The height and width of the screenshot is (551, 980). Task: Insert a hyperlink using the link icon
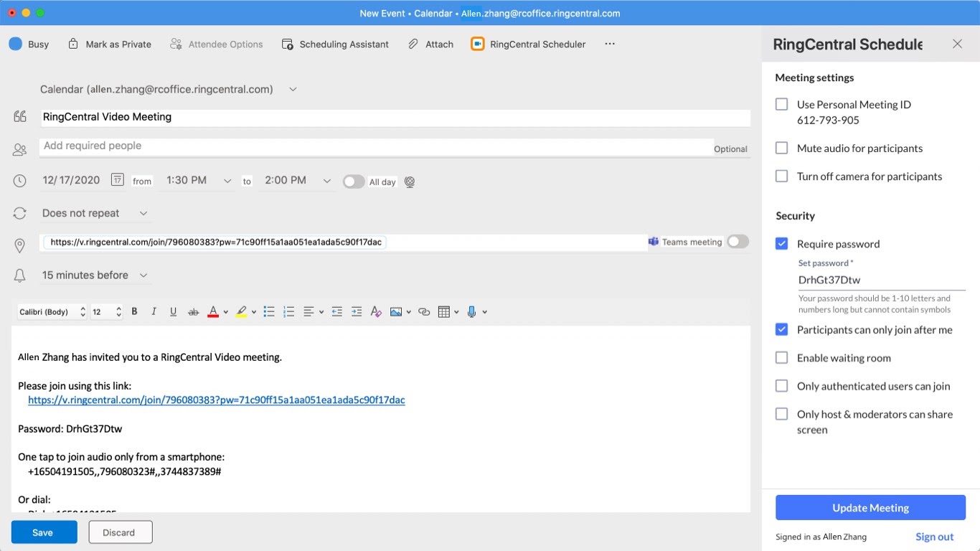(423, 311)
